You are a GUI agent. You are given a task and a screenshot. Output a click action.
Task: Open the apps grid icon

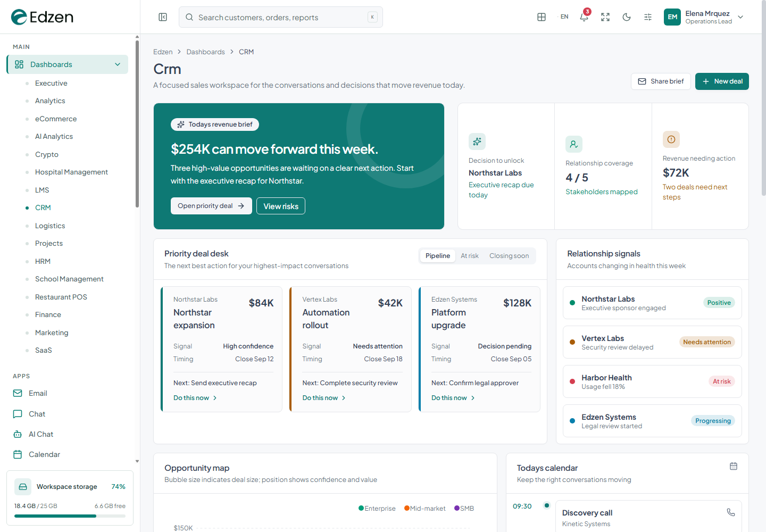542,17
